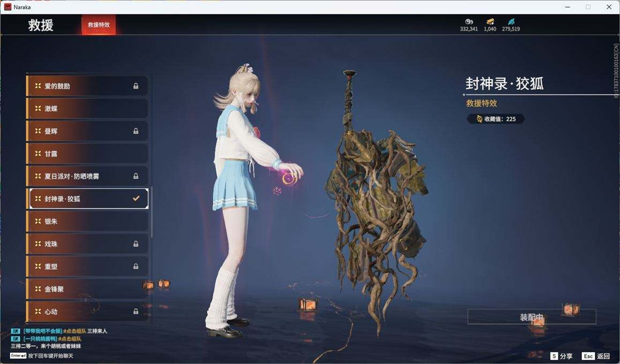
Task: Click the Naraka window title icon
Action: [x=8, y=7]
